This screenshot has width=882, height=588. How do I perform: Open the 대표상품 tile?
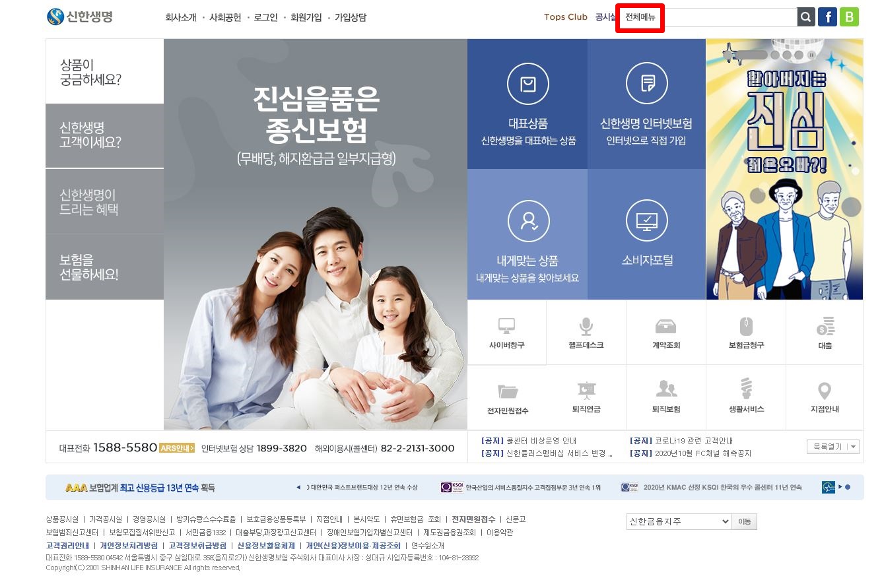(x=527, y=104)
